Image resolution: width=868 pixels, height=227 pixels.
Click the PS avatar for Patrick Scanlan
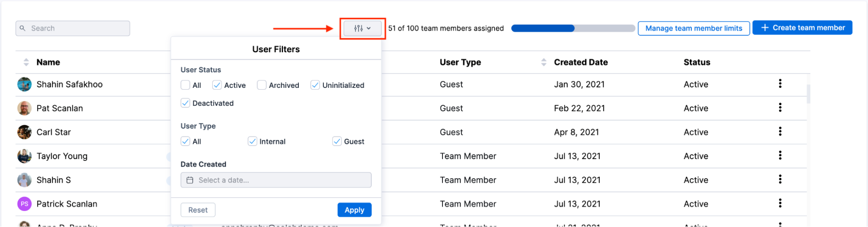click(x=24, y=204)
